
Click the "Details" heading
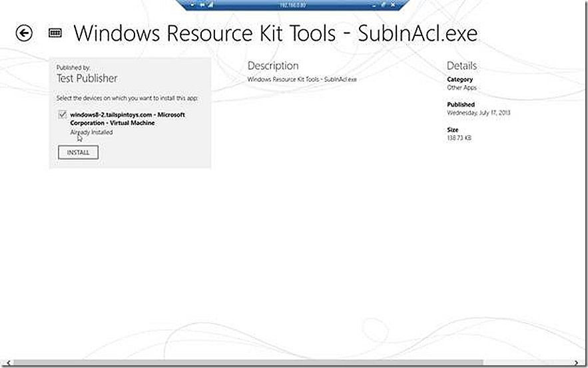coord(461,66)
